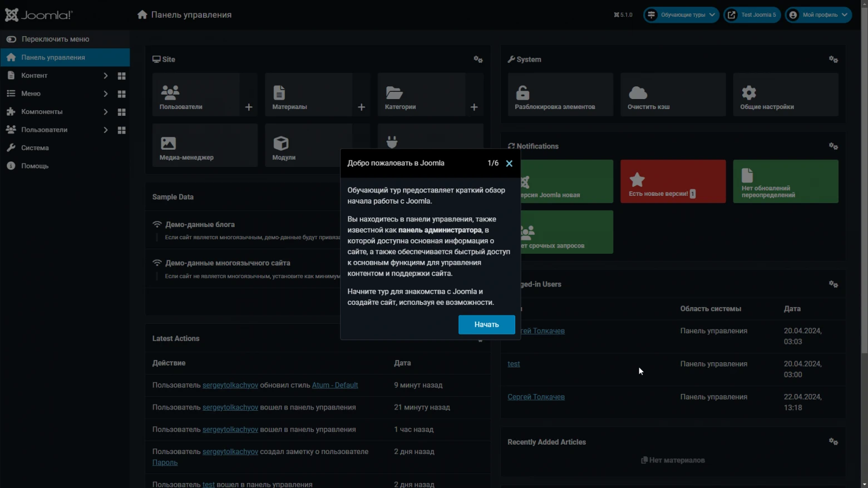Screen dimensions: 868x488
Task: Click the Действие column header
Action: click(169, 363)
